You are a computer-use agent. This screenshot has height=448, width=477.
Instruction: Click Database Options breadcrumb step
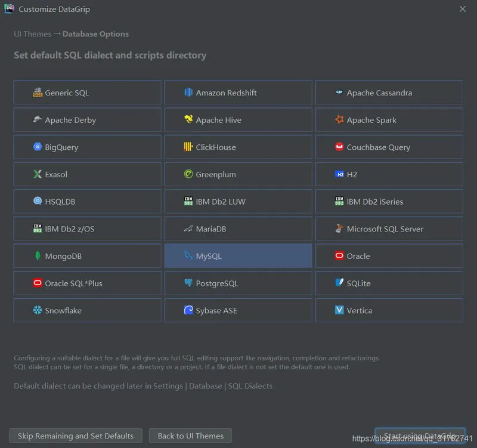[x=95, y=34]
